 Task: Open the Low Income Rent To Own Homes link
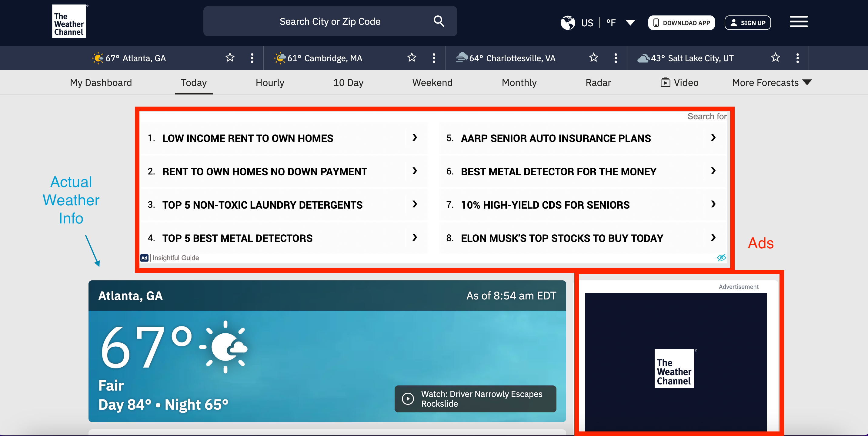pos(247,138)
